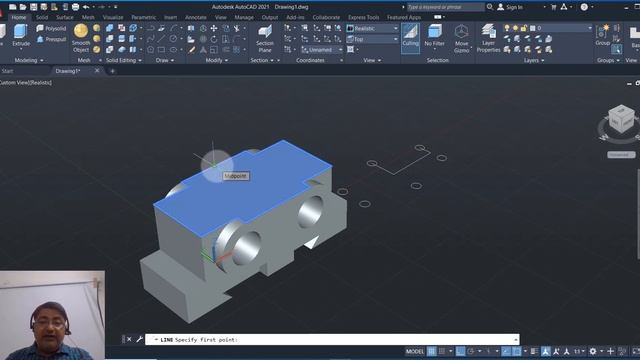This screenshot has height=360, width=640.
Task: Open workspace switching gear in status bar
Action: [x=593, y=351]
